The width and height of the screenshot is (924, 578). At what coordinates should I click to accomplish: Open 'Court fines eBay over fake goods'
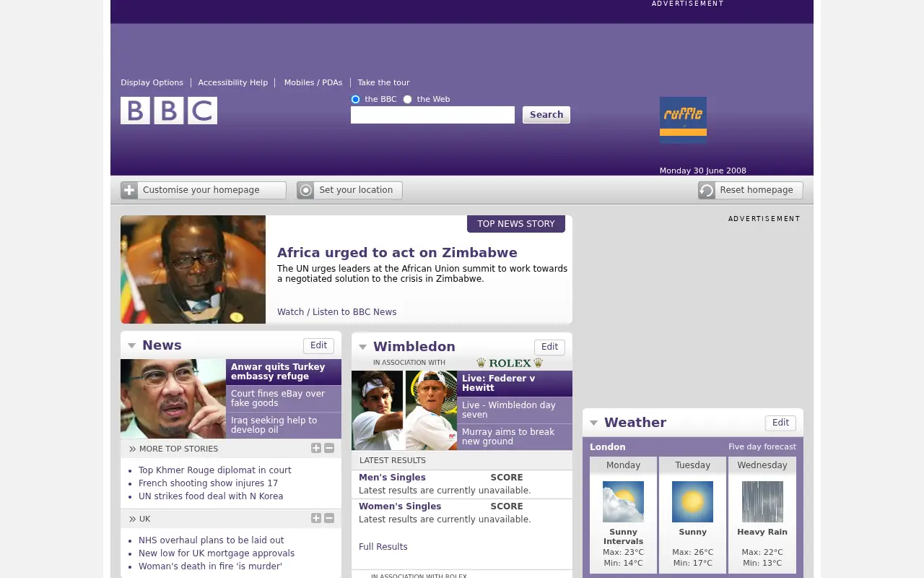(x=278, y=398)
